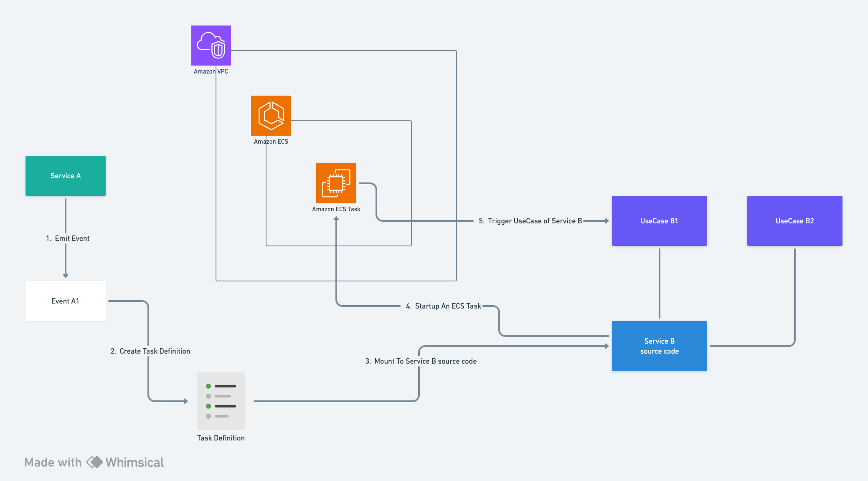Image resolution: width=868 pixels, height=481 pixels.
Task: Select the Task Definition list icon
Action: click(221, 401)
